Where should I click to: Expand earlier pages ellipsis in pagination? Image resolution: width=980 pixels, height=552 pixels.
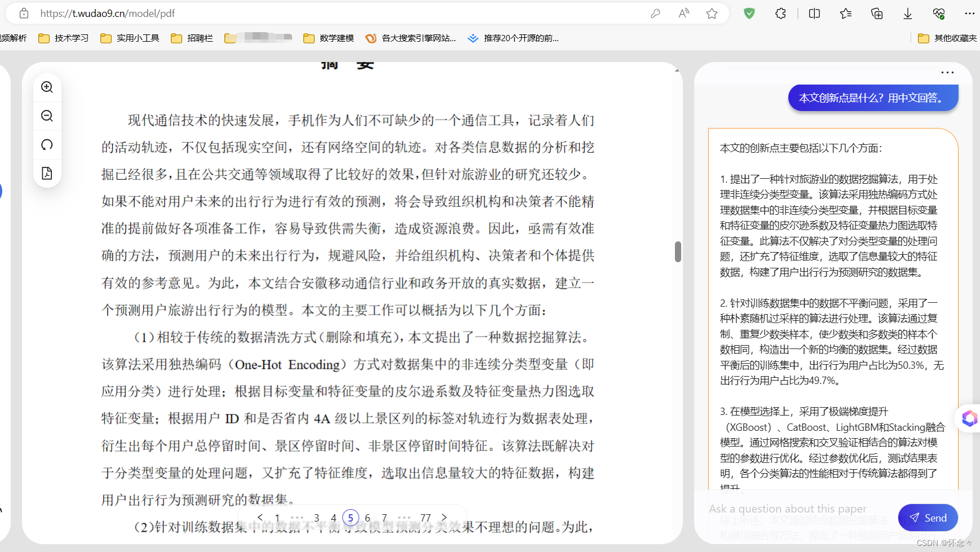pos(297,518)
